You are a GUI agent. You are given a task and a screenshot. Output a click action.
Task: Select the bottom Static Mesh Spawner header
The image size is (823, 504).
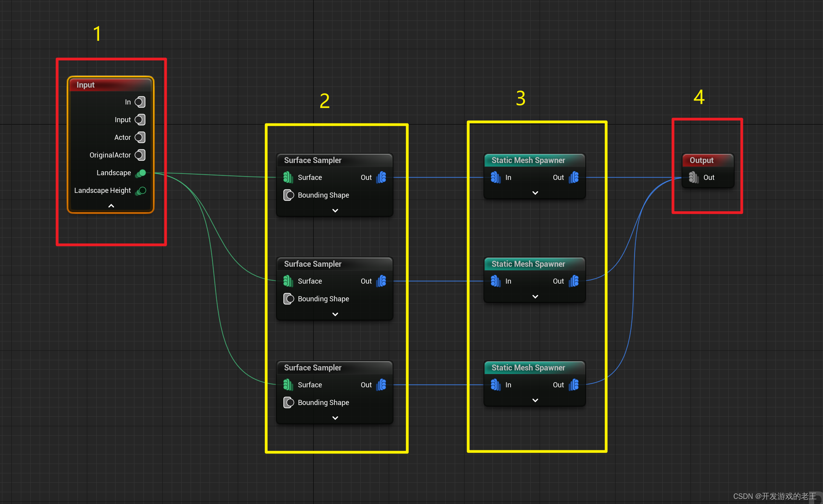(535, 368)
